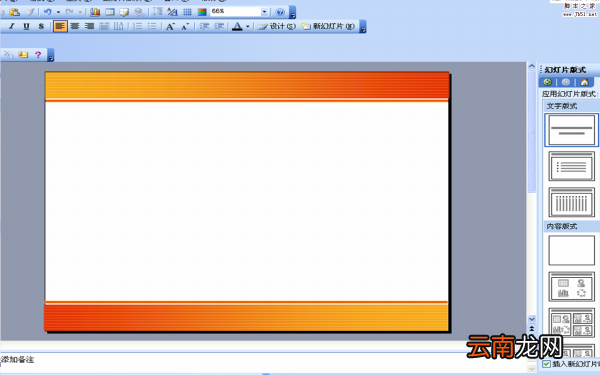Open the redo history dropdown arrow

(x=80, y=12)
